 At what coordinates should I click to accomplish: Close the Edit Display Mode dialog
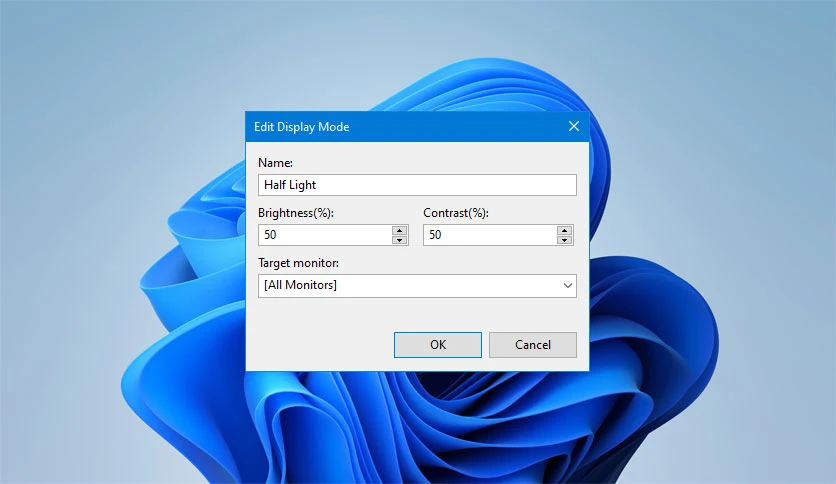point(574,126)
